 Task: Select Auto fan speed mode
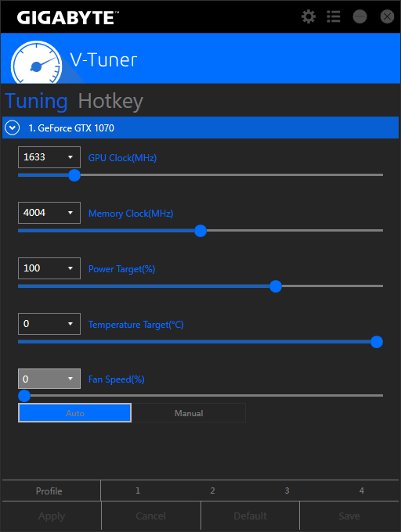(x=74, y=413)
